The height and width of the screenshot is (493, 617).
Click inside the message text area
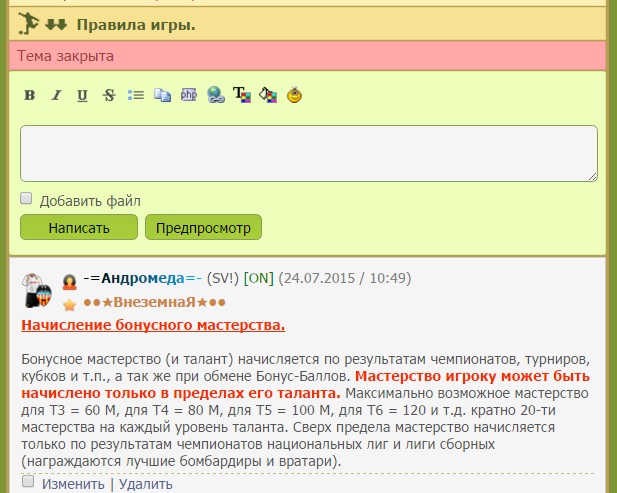pos(308,153)
